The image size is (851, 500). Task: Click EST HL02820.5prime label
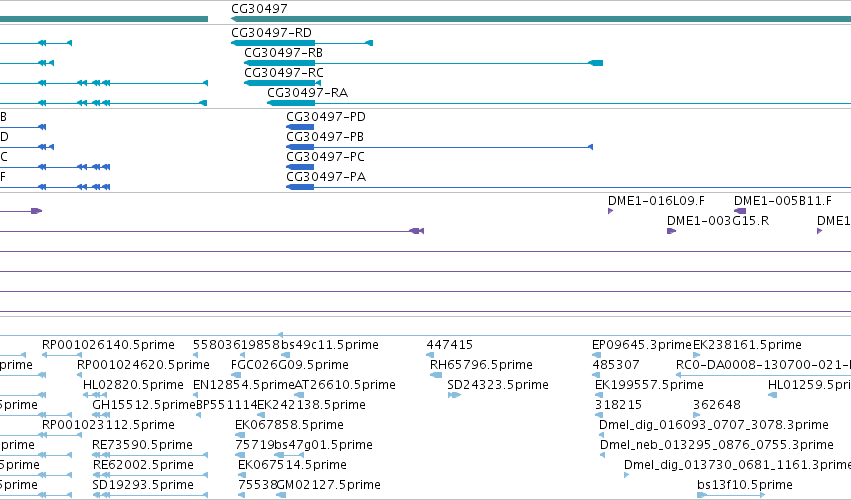point(133,385)
